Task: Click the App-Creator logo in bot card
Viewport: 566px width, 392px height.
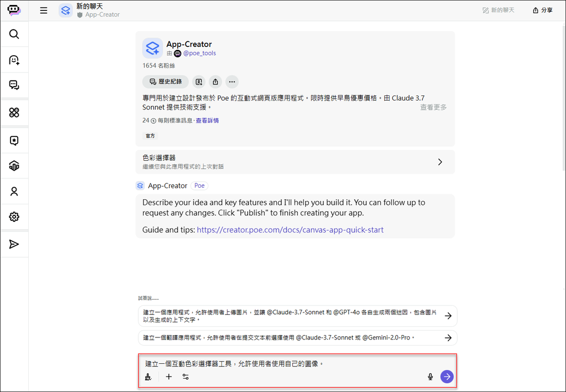Action: (x=153, y=48)
